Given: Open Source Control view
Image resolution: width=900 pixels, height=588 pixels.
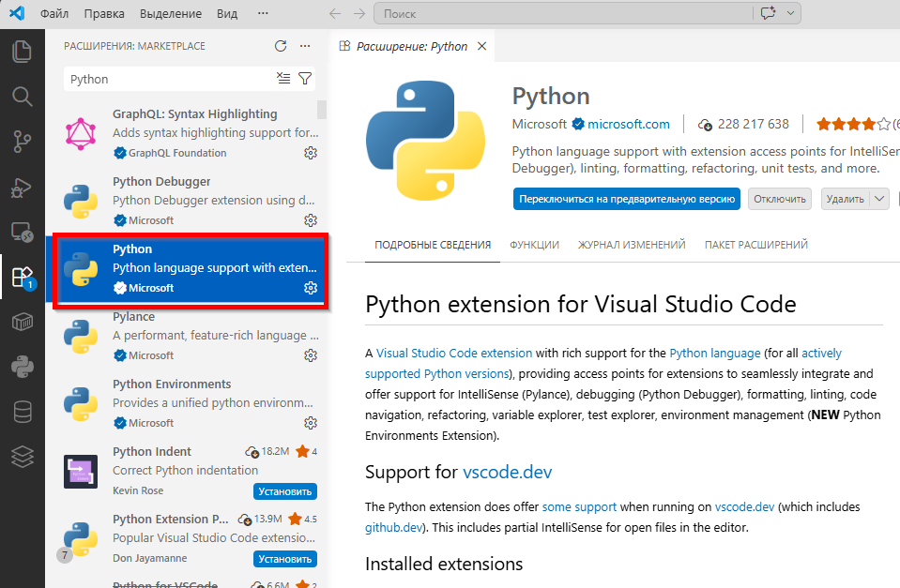Looking at the screenshot, I should tap(22, 141).
